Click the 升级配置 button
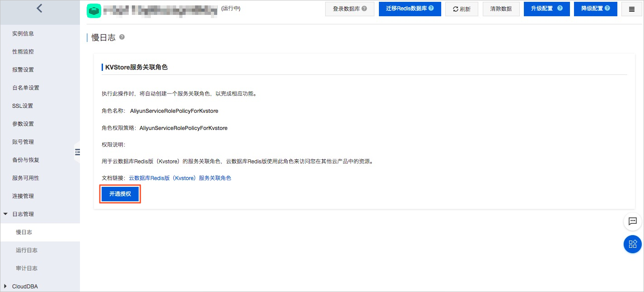644x292 pixels. (x=547, y=9)
